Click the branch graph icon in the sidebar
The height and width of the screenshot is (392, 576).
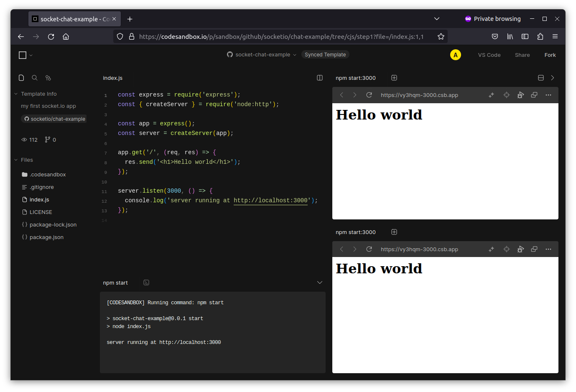pos(48,78)
